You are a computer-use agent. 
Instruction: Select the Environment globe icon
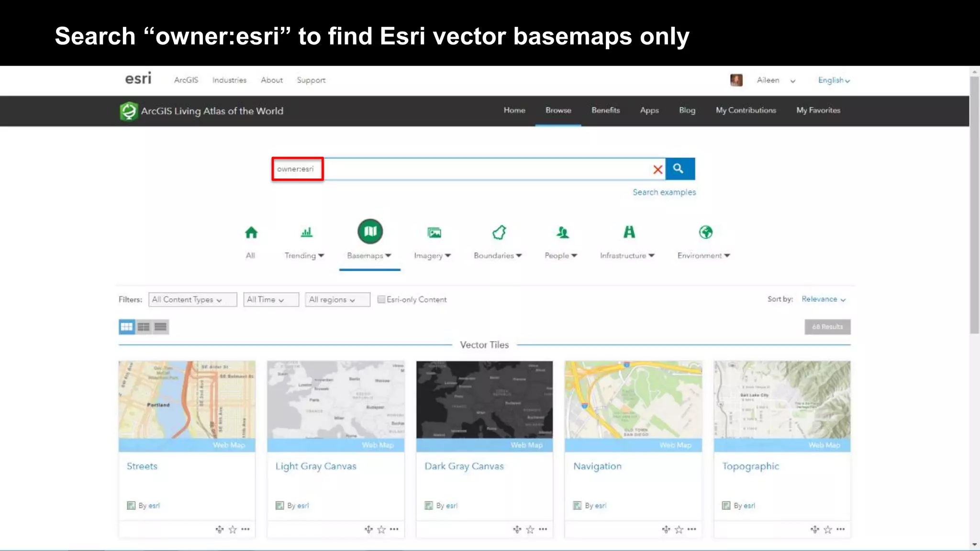[705, 232]
